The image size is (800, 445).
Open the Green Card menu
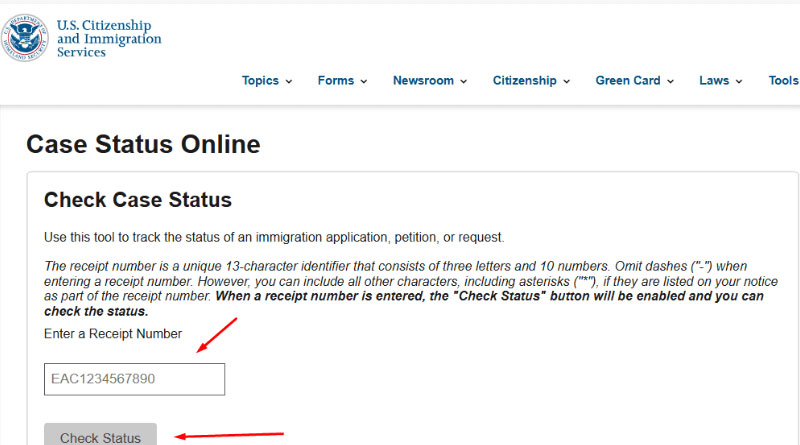(628, 81)
